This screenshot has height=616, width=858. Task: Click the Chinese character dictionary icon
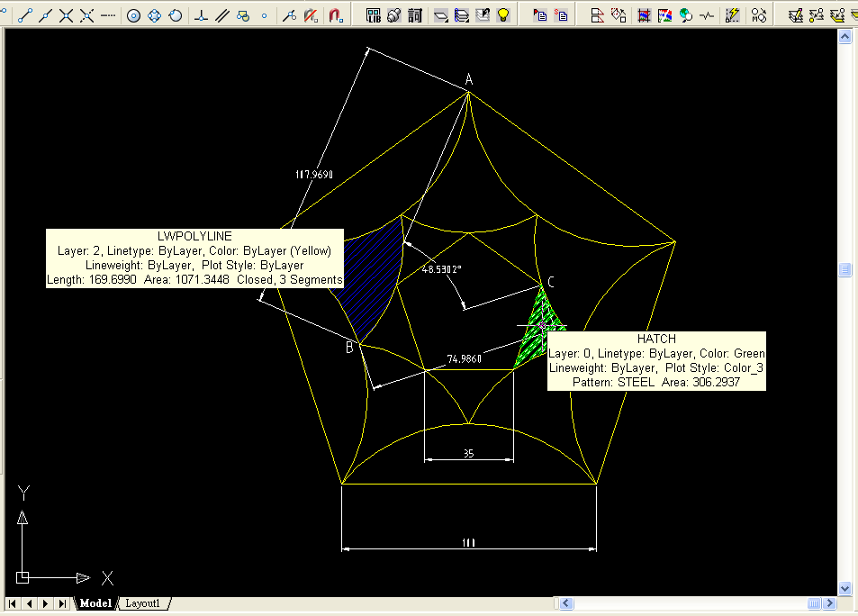[415, 15]
